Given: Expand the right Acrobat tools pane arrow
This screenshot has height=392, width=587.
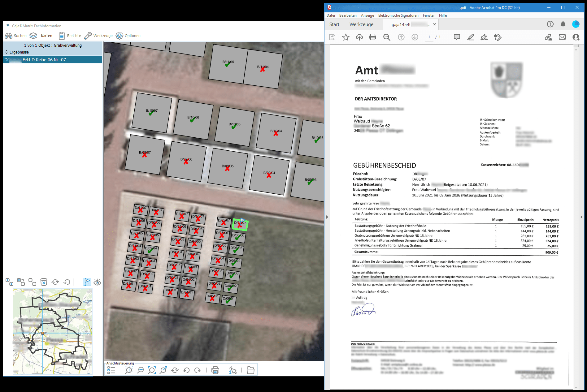Looking at the screenshot, I should pos(581,217).
